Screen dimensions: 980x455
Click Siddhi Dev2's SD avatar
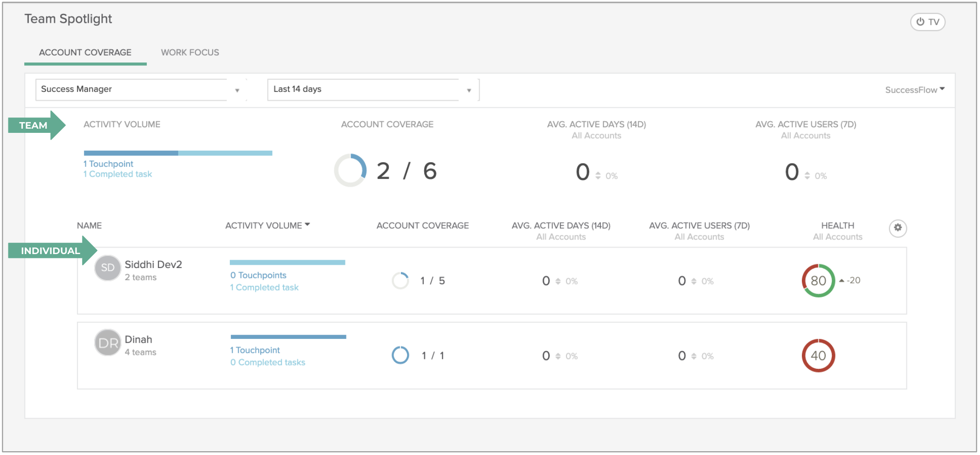point(108,268)
